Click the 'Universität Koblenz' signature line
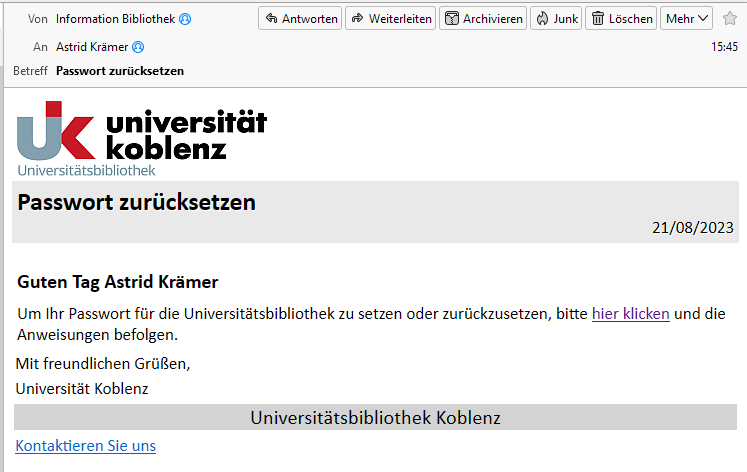The image size is (747, 472). (82, 389)
